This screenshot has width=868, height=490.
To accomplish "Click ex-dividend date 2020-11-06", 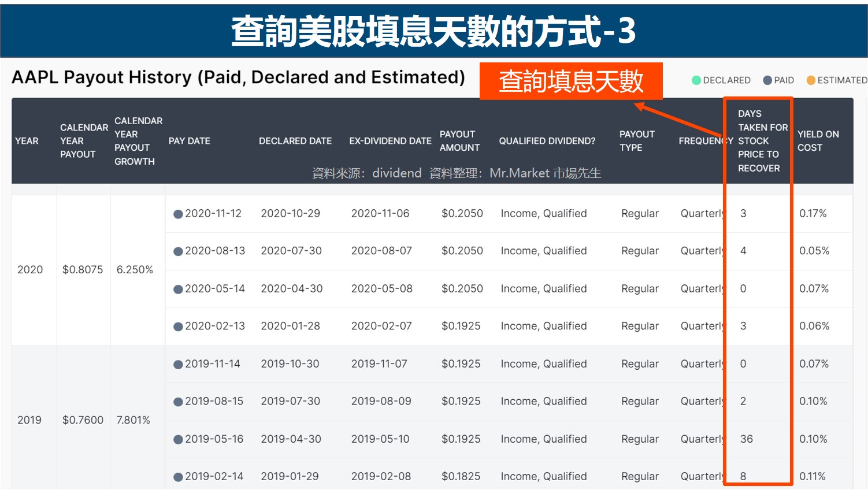I will [380, 214].
